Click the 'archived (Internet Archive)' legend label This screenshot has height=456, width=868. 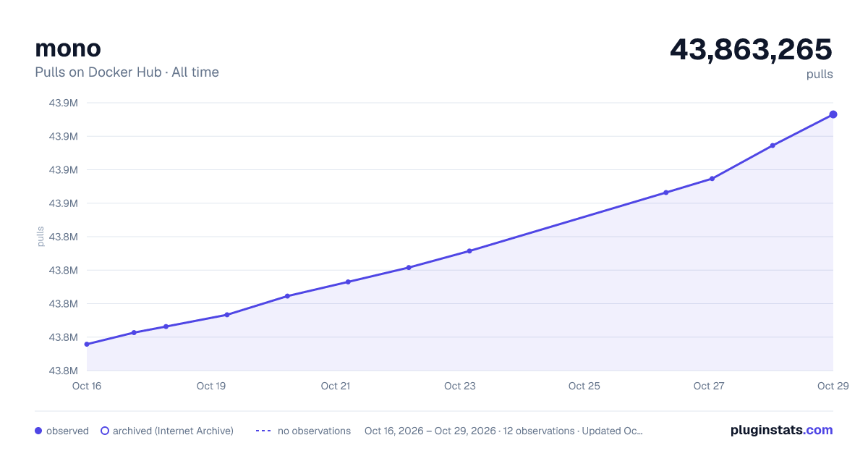[173, 431]
